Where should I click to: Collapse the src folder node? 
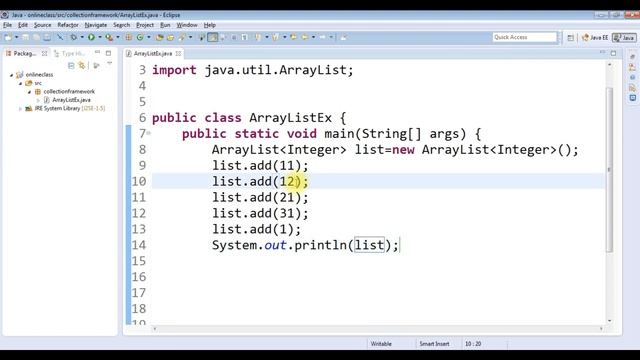tap(20, 83)
